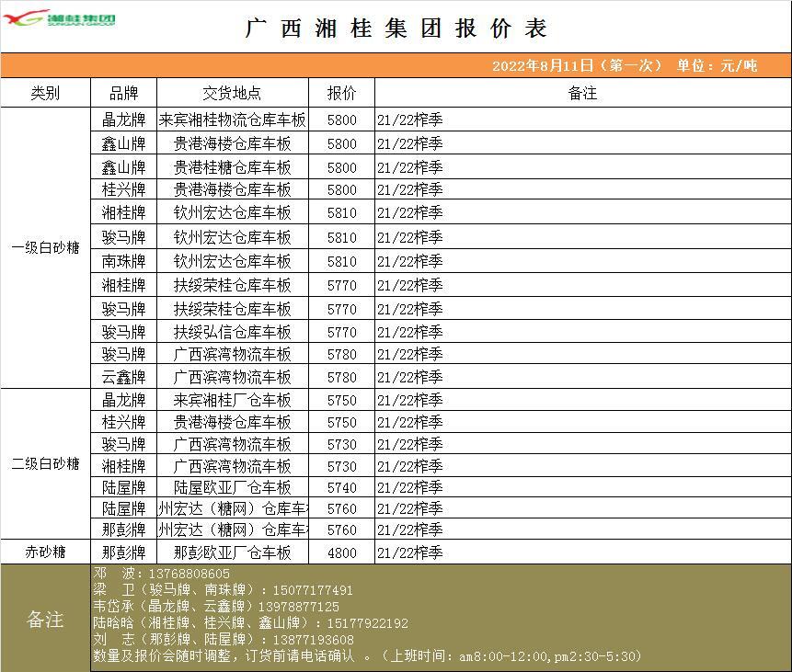This screenshot has width=792, height=672.
Task: Click the 赤砂糖 category cell
Action: 45,552
